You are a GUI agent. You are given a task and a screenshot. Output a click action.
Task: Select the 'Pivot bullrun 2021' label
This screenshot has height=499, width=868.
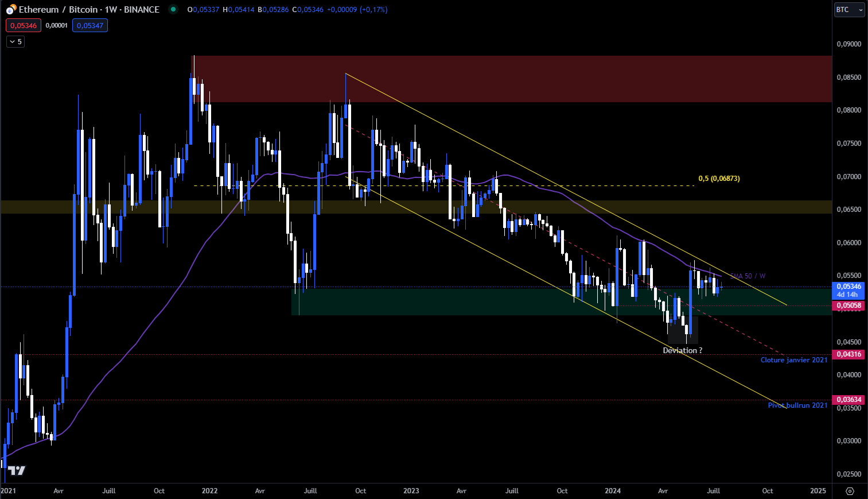tap(797, 405)
